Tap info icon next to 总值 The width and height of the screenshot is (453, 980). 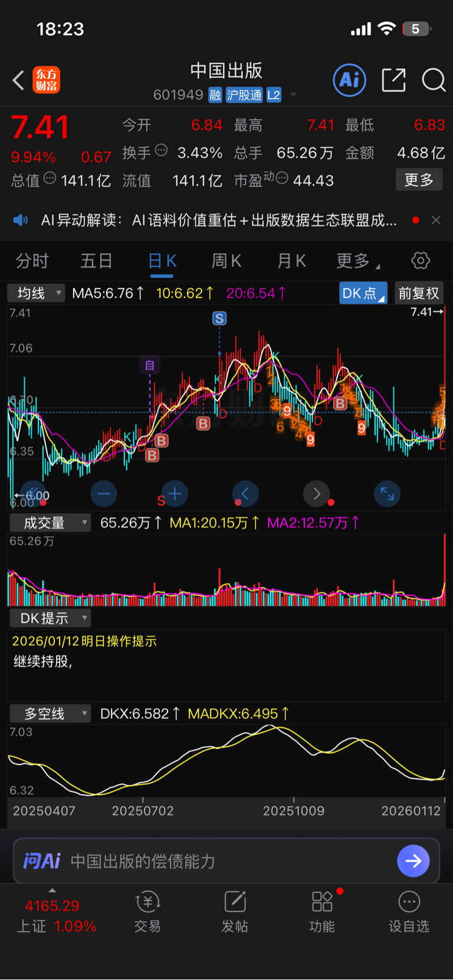click(x=50, y=177)
